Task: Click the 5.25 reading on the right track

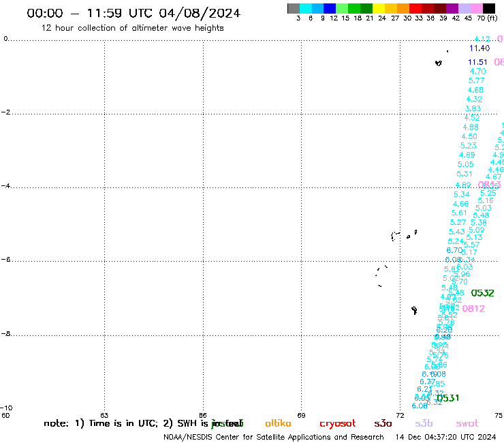Action: click(488, 193)
